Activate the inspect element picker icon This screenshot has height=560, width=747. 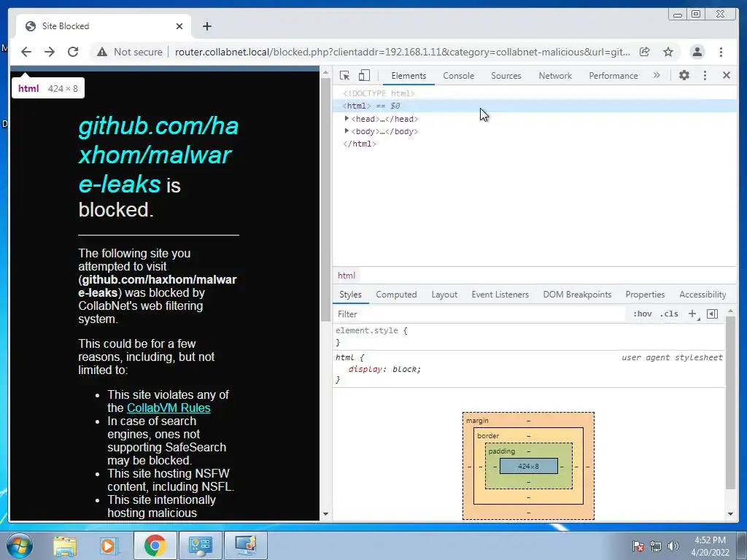(x=344, y=75)
